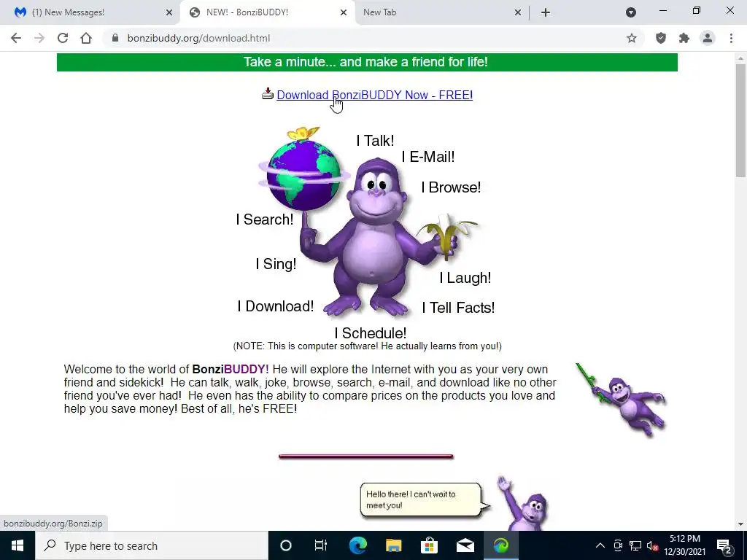Viewport: 747px width, 560px height.
Task: Click the 'I Schedule!' text
Action: pyautogui.click(x=371, y=333)
